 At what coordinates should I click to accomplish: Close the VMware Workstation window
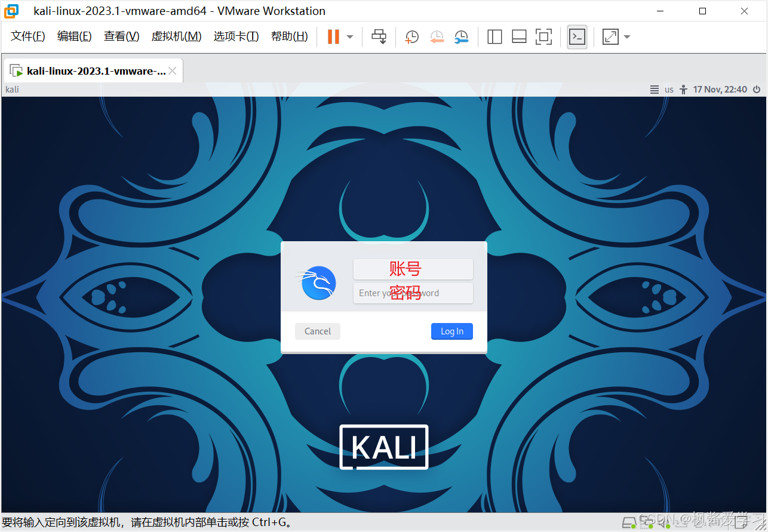click(744, 11)
